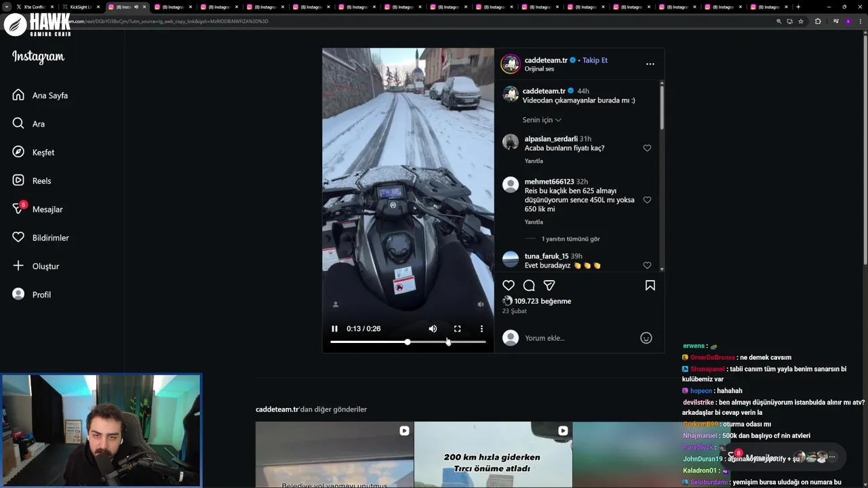Screen dimensions: 868x488
Task: Expand the Senin için comment sort dropdown
Action: click(x=542, y=120)
